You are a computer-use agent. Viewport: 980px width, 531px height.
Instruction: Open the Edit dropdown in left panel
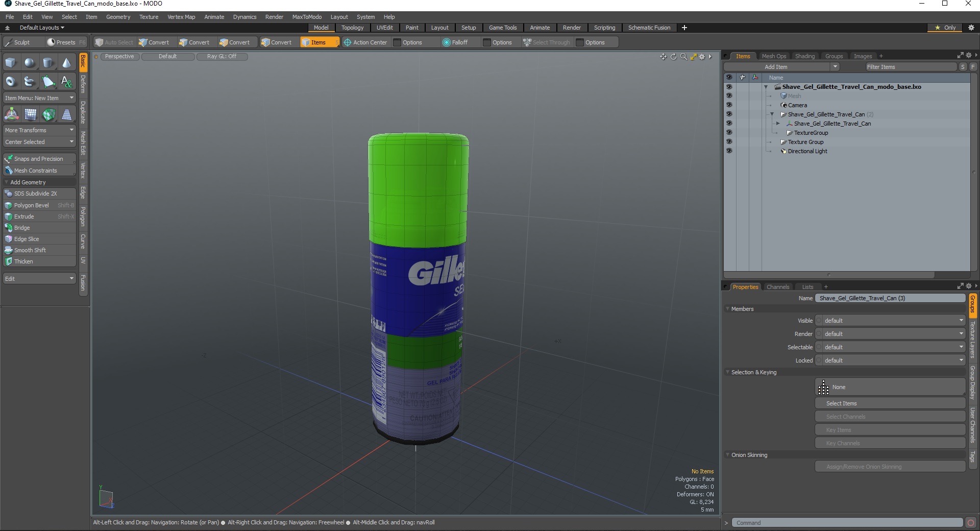(x=39, y=279)
